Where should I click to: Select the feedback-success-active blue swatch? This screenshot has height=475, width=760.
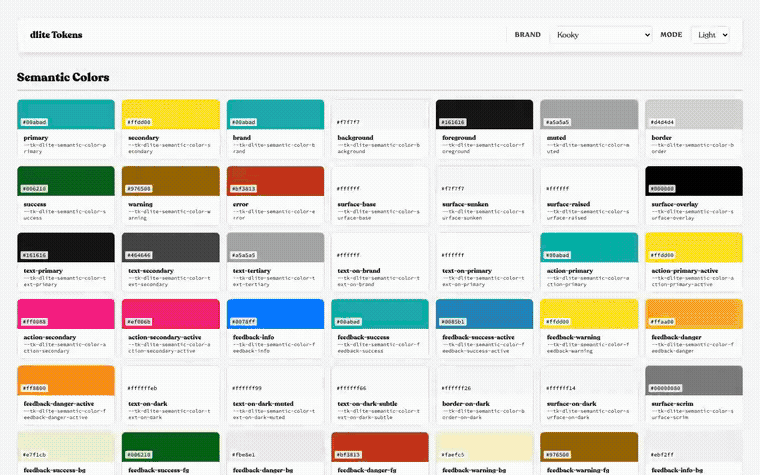coord(485,314)
